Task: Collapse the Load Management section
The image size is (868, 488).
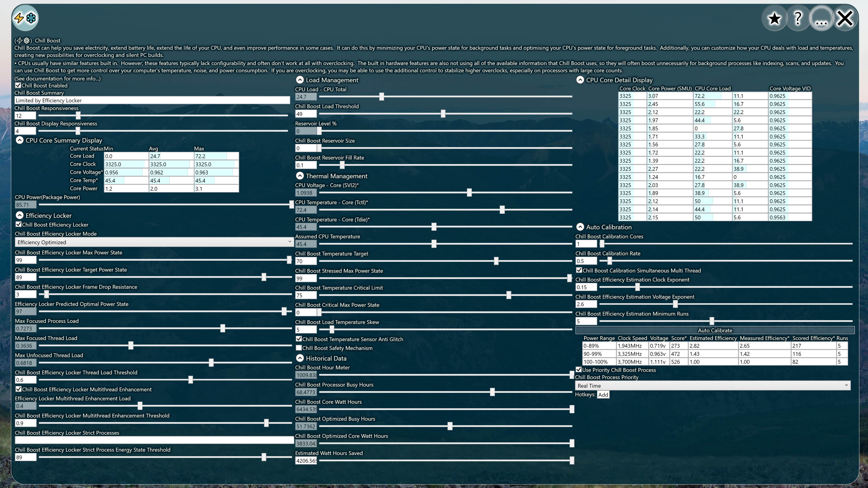Action: click(300, 80)
